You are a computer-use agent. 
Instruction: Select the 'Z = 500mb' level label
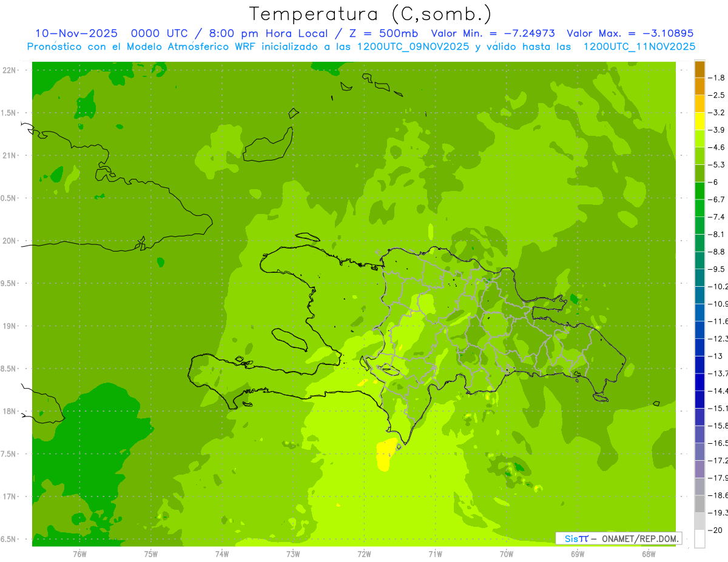(x=380, y=33)
